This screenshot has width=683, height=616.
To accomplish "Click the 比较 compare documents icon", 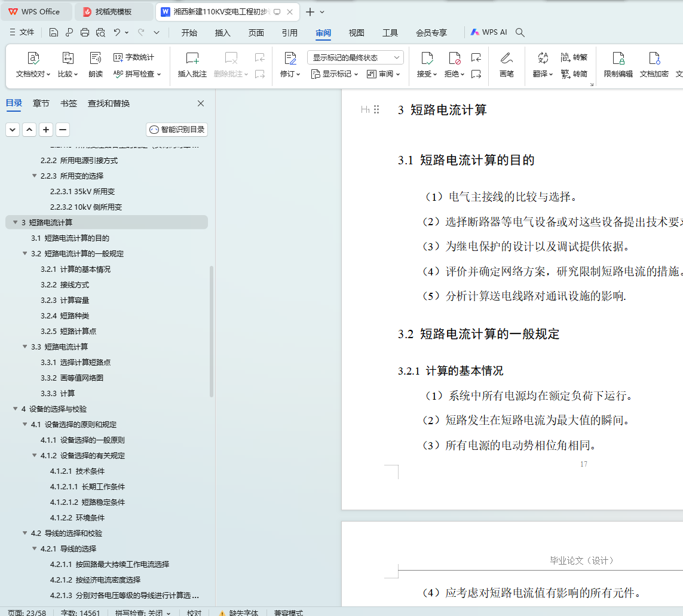I will [x=68, y=58].
